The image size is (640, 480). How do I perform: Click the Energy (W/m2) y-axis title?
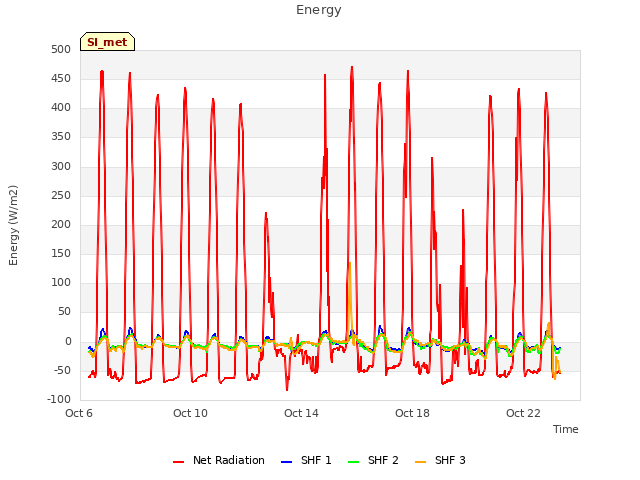[x=13, y=225]
